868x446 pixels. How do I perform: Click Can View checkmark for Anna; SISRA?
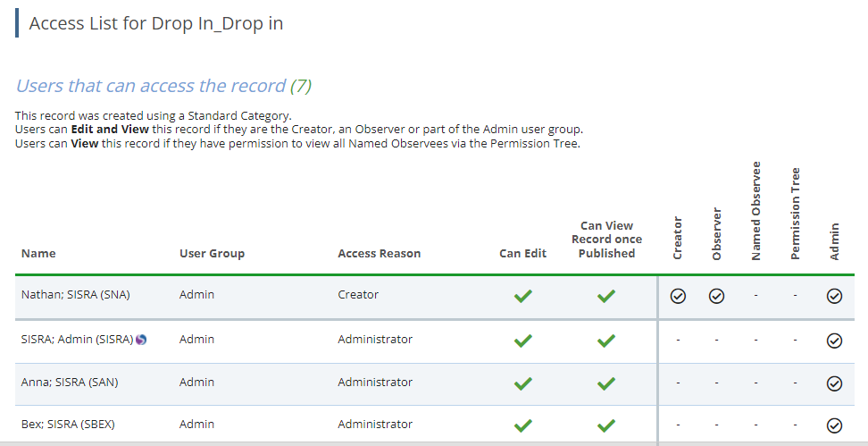coord(606,383)
